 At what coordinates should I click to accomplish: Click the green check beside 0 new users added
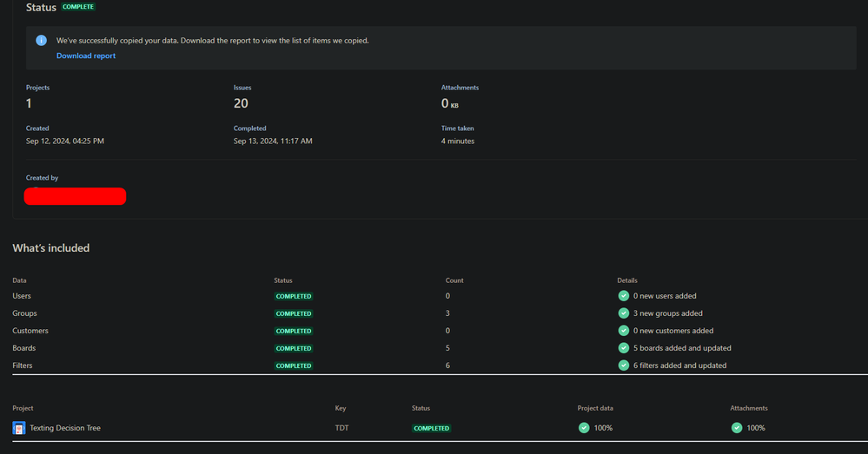point(623,296)
